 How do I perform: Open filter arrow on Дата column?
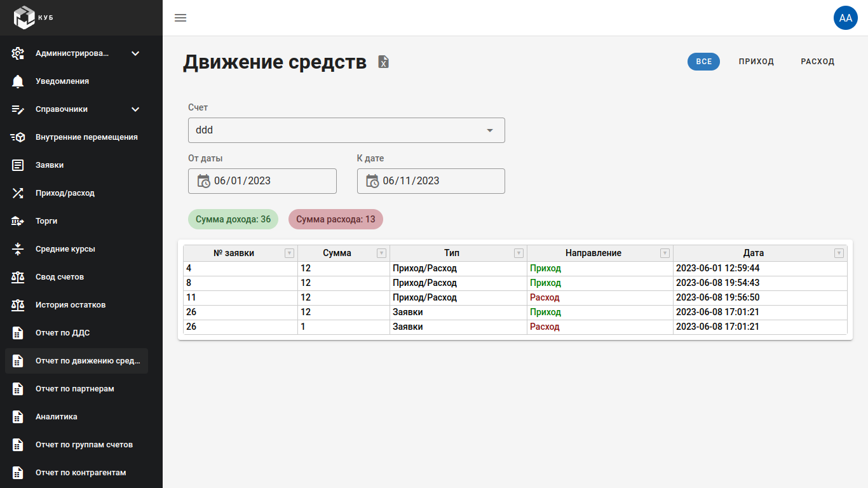(839, 253)
